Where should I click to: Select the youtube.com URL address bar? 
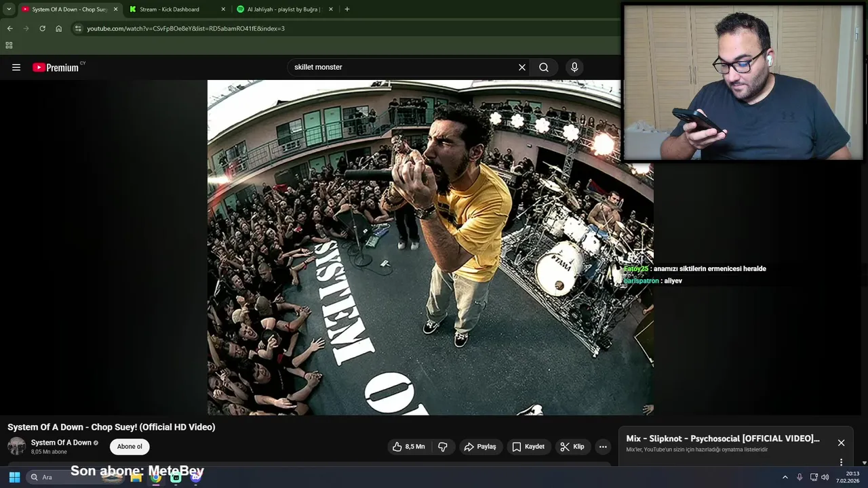coord(186,28)
